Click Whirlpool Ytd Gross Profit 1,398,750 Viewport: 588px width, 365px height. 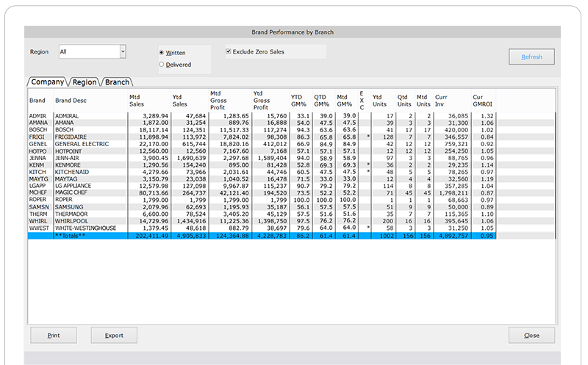(x=272, y=221)
